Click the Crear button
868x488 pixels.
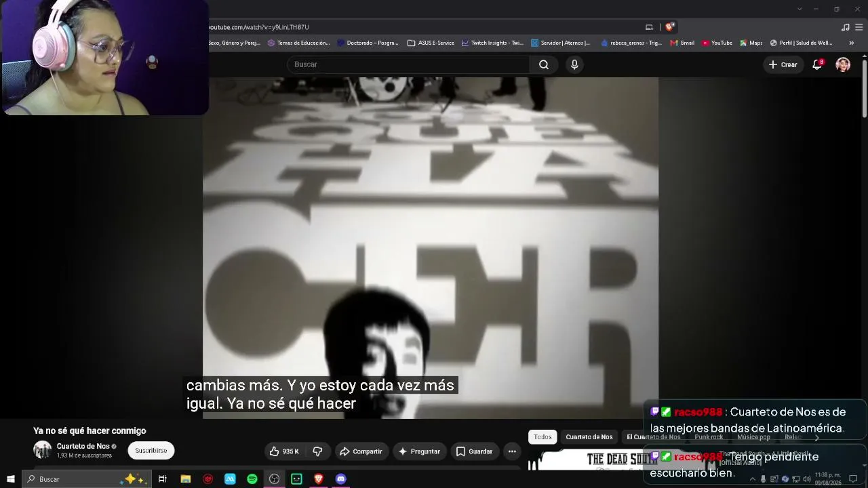[x=783, y=64]
